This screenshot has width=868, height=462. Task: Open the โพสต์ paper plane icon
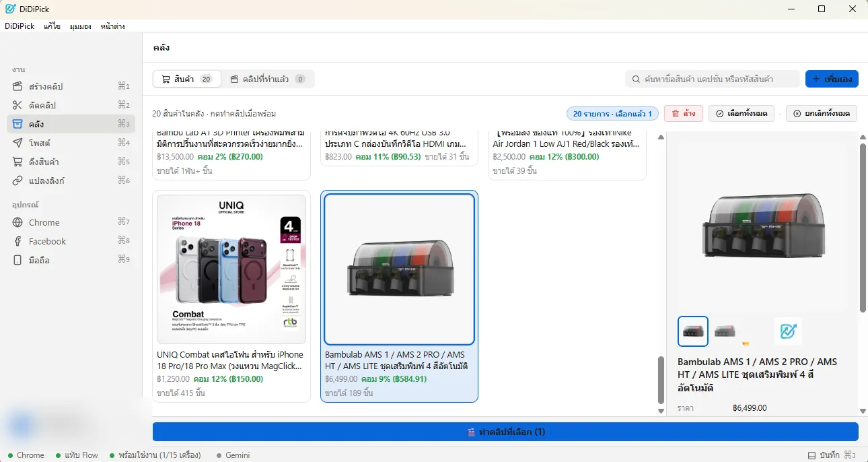[x=17, y=143]
